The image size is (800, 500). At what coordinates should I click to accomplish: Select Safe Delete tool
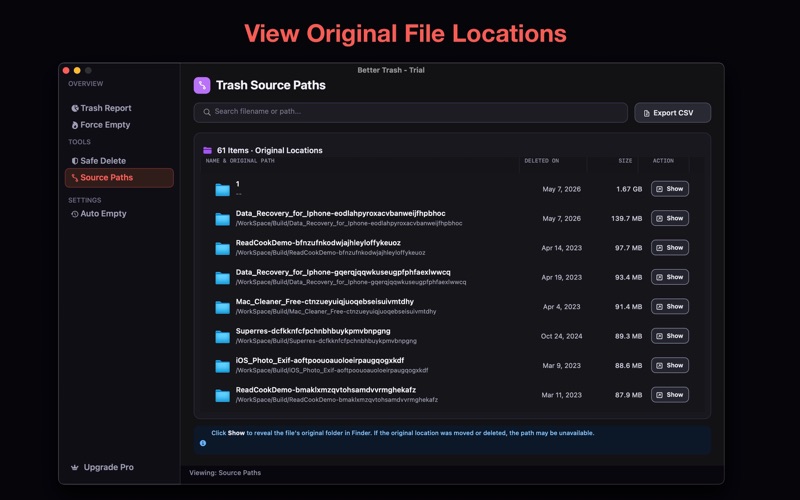[99, 161]
